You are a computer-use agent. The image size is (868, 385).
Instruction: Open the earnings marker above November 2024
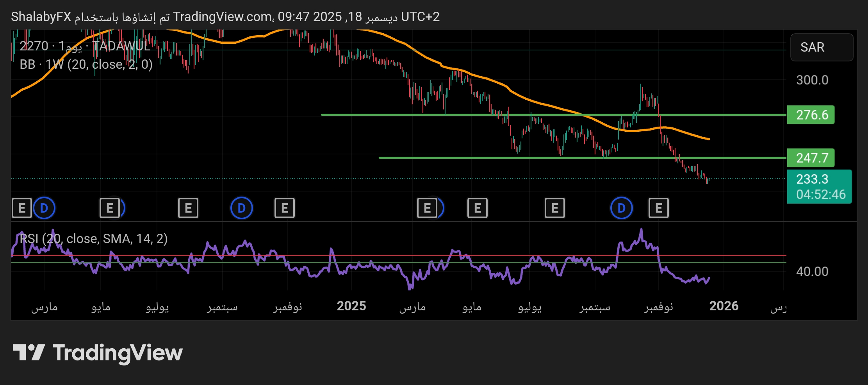coord(284,208)
